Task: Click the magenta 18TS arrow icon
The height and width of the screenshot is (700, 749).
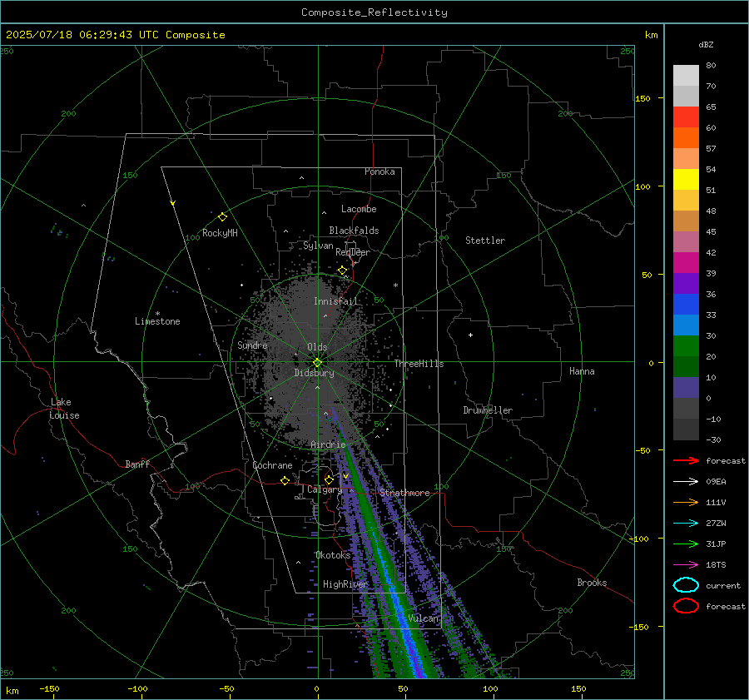Action: coord(686,565)
